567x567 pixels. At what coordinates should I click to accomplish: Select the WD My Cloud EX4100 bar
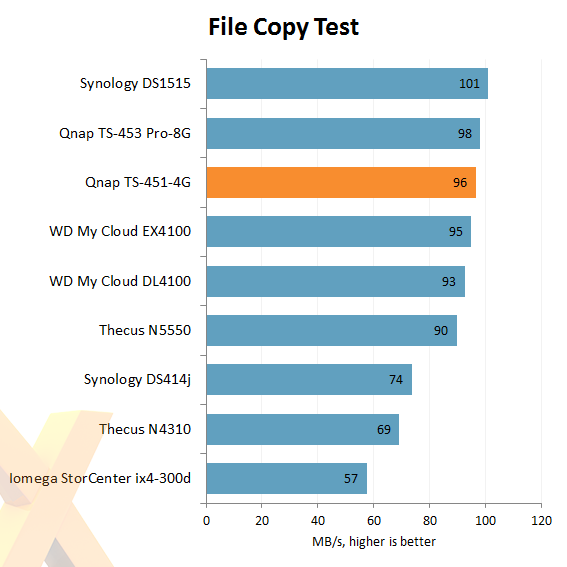[x=338, y=232]
